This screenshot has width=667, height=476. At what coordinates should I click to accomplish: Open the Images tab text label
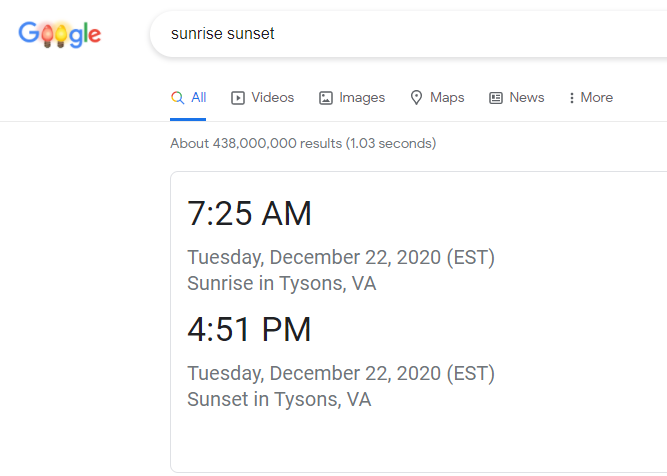pyautogui.click(x=362, y=98)
